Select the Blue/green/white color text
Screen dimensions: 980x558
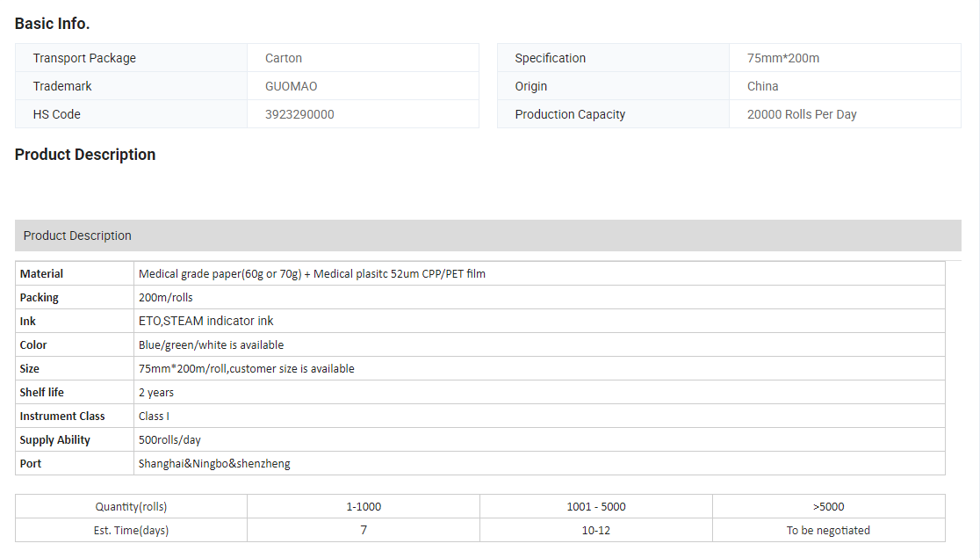[x=211, y=345]
